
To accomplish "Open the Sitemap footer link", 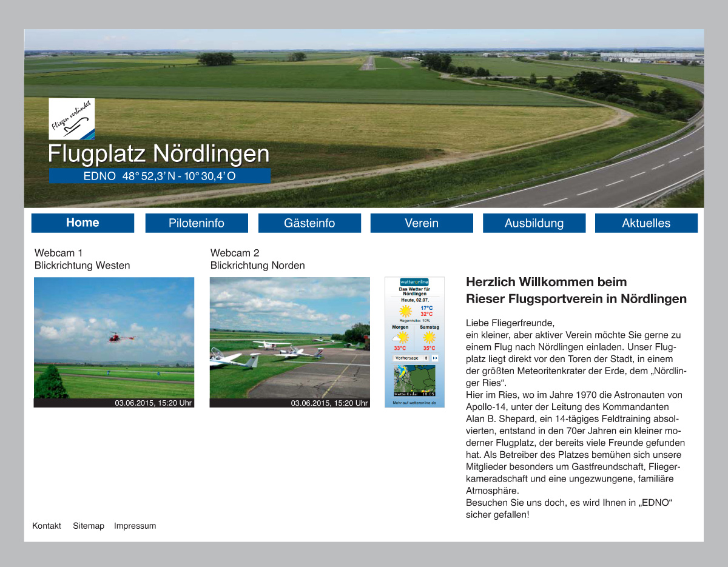I will click(x=89, y=526).
